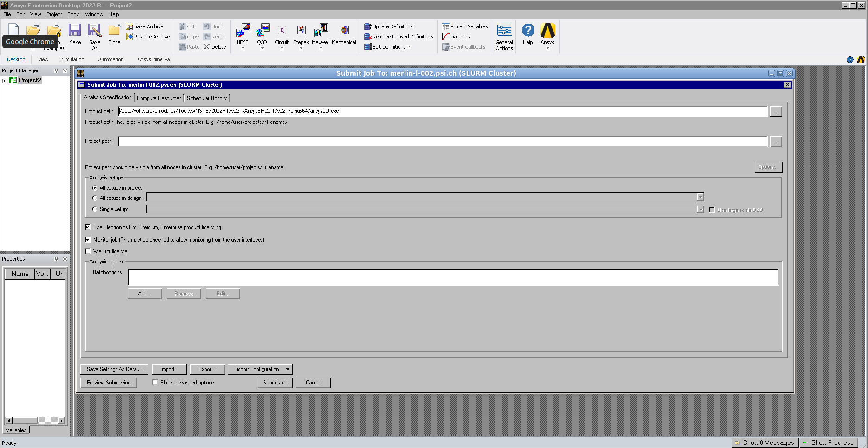This screenshot has width=868, height=448.
Task: Open the Import Configuration dropdown arrow
Action: tap(288, 370)
